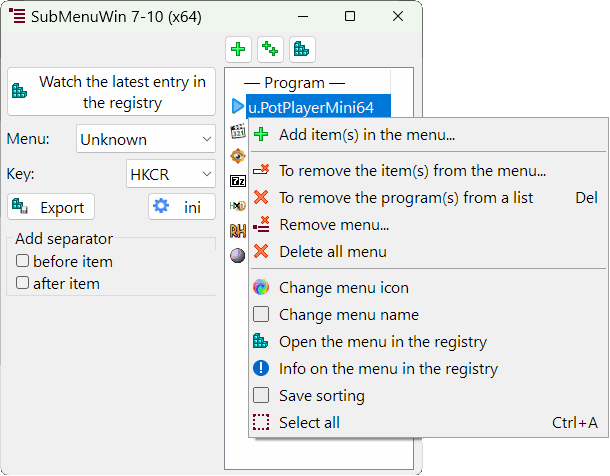Click the blue info exclamation icon
Viewport: 610px width, 476px height.
click(x=261, y=369)
